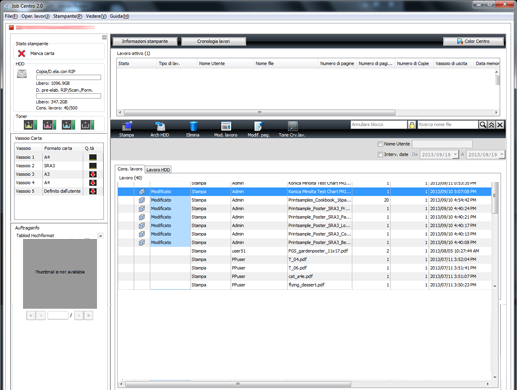Click the Stampa print icon
Viewport: 517px width, 390px height.
click(x=127, y=126)
